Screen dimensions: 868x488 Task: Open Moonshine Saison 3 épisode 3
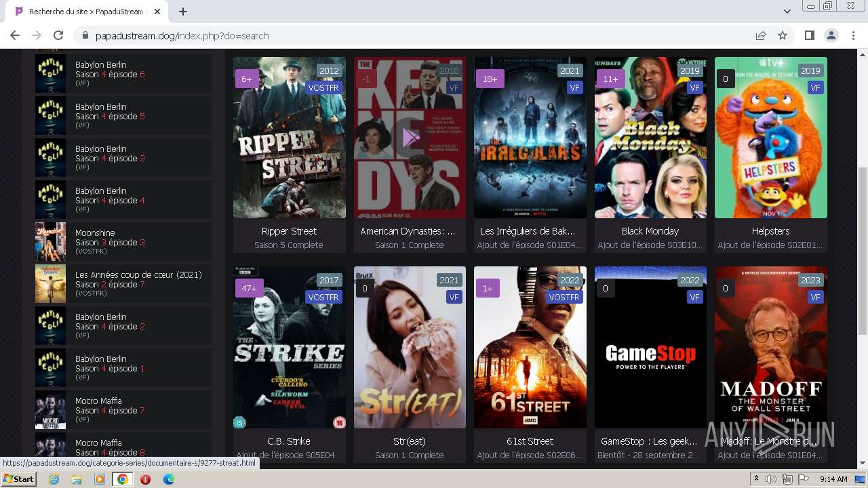tap(123, 242)
